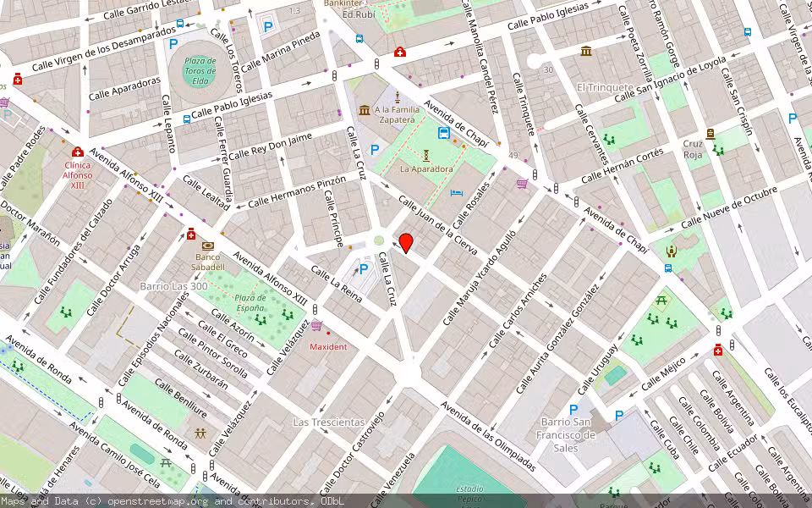Click the traffic light icon near Calle Méjico
This screenshot has width=812, height=508.
718,329
